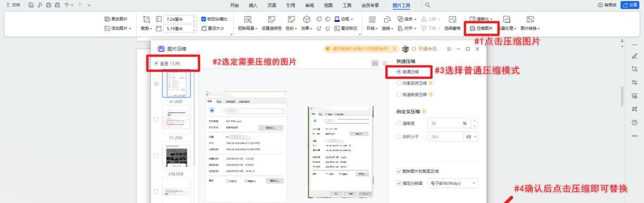Image resolution: width=644 pixels, height=203 pixels.
Task: Switch to the 插入 tab
Action: 253,5
